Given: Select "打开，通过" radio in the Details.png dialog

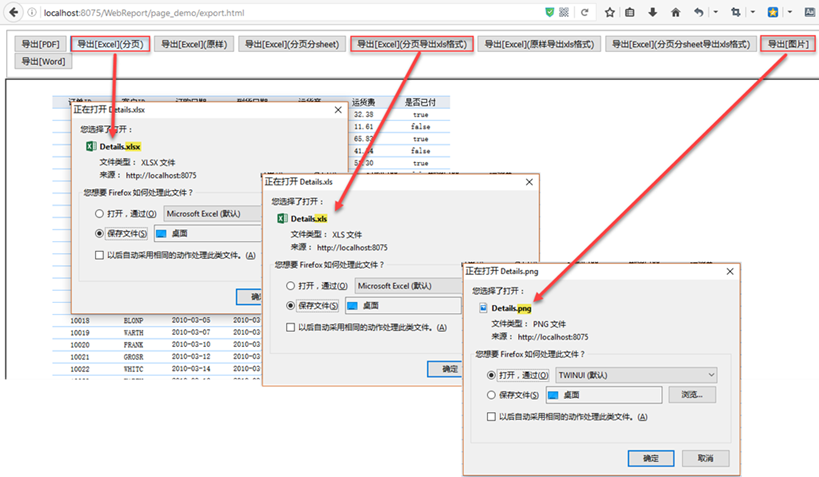Looking at the screenshot, I should pos(491,375).
